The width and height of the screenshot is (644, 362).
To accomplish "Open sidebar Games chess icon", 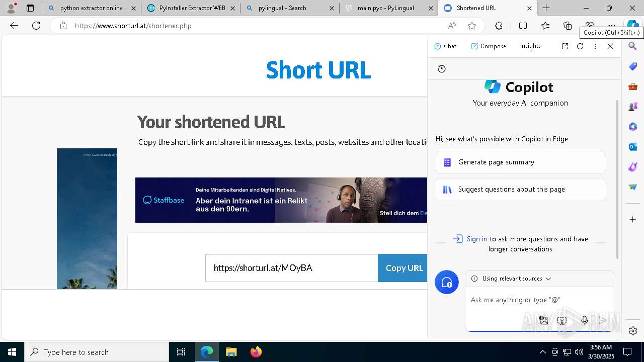I will click(x=633, y=107).
